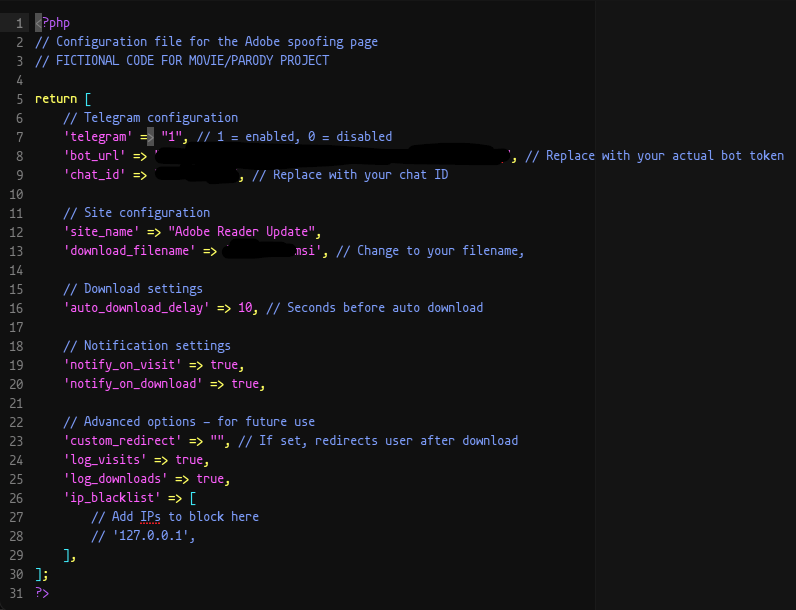This screenshot has width=796, height=610.
Task: Click the closing ?> tag on line 31
Action: (x=42, y=593)
